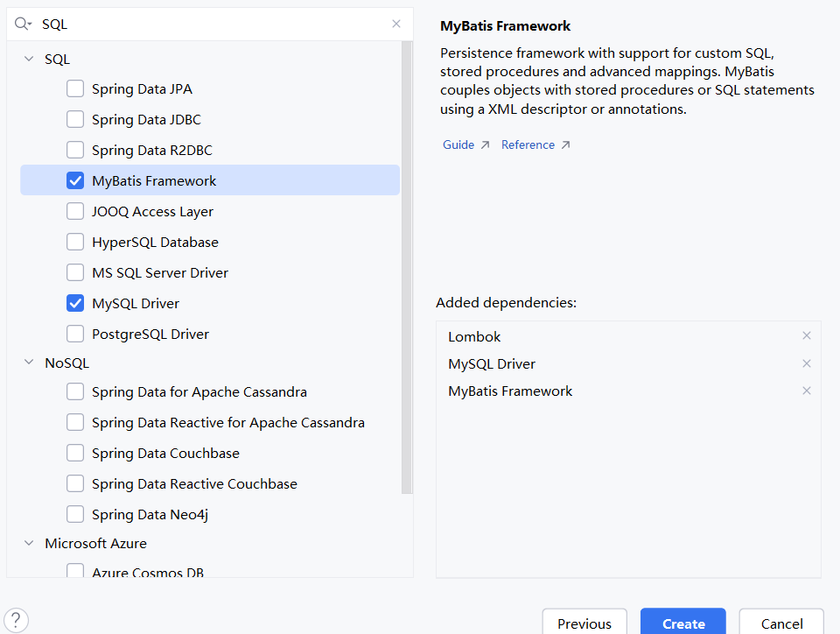The image size is (840, 634).
Task: Check the PostgreSQL Driver checkbox
Action: tap(76, 334)
